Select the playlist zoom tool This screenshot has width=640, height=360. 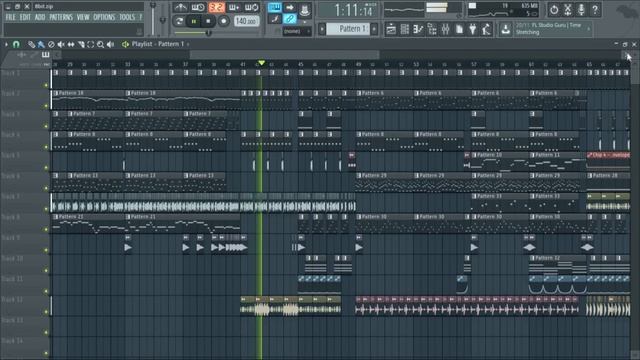100,44
